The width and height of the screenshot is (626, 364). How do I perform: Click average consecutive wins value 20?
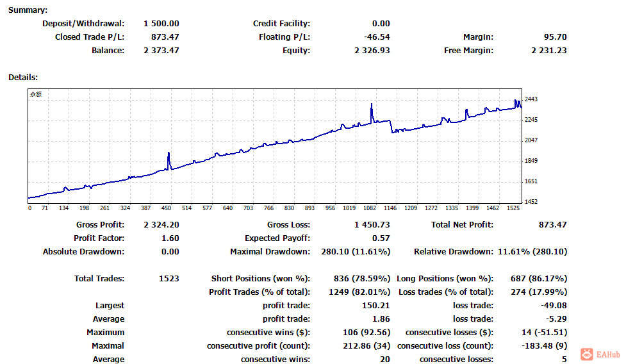385,360
